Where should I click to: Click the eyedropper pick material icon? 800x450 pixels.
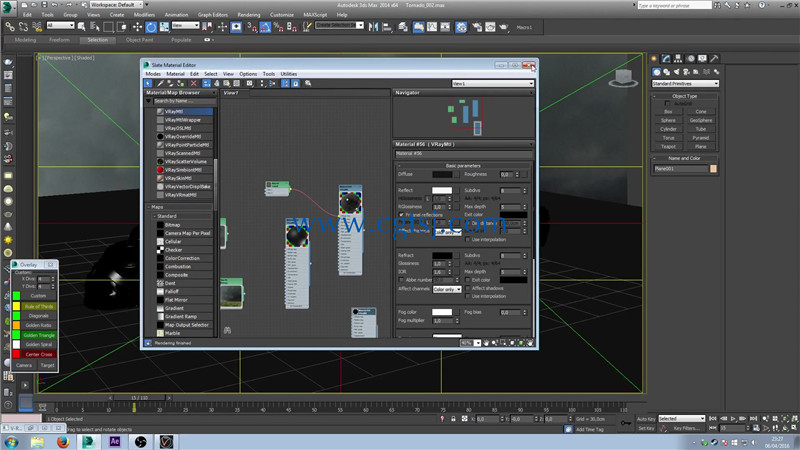pyautogui.click(x=160, y=83)
